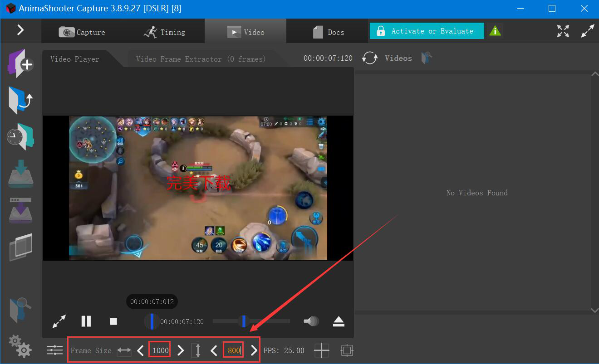Click the crosshair grid icon beside FPS
Image resolution: width=599 pixels, height=364 pixels.
pyautogui.click(x=321, y=350)
